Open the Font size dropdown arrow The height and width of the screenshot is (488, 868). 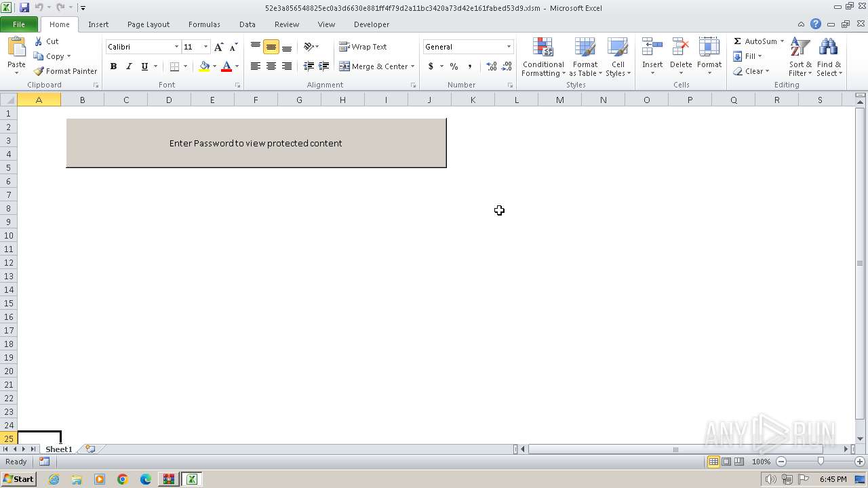205,47
